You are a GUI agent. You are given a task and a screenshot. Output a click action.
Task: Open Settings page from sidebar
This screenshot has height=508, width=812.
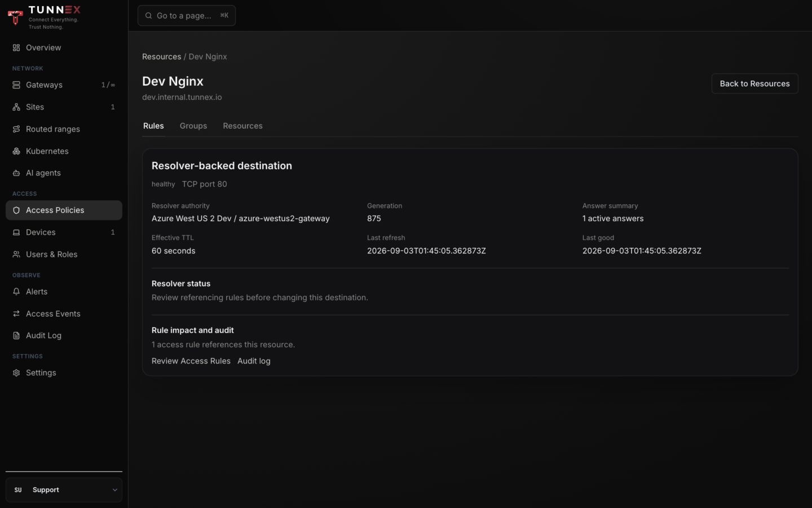click(x=64, y=373)
